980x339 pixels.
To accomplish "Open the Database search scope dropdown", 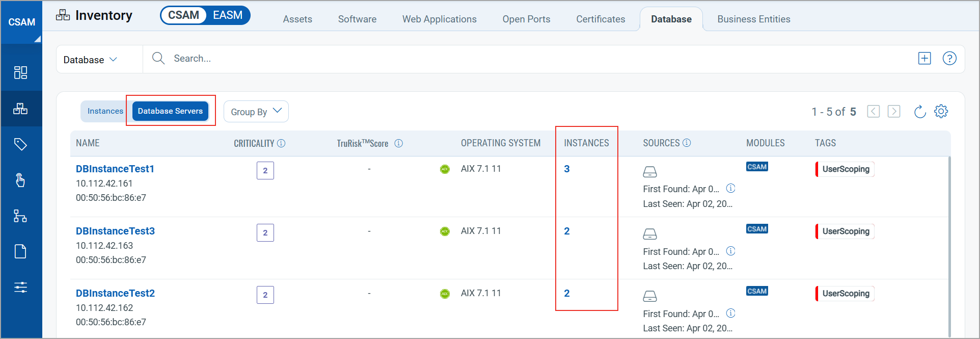I will pos(91,60).
